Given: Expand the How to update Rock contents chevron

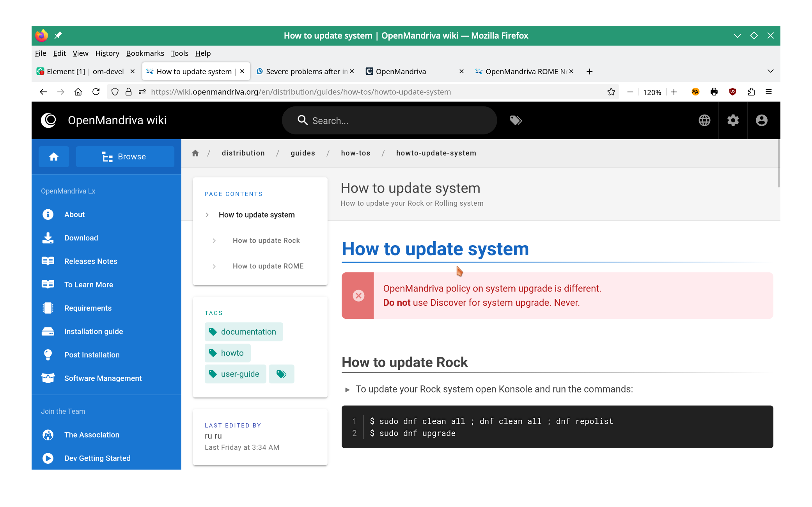Looking at the screenshot, I should click(214, 241).
